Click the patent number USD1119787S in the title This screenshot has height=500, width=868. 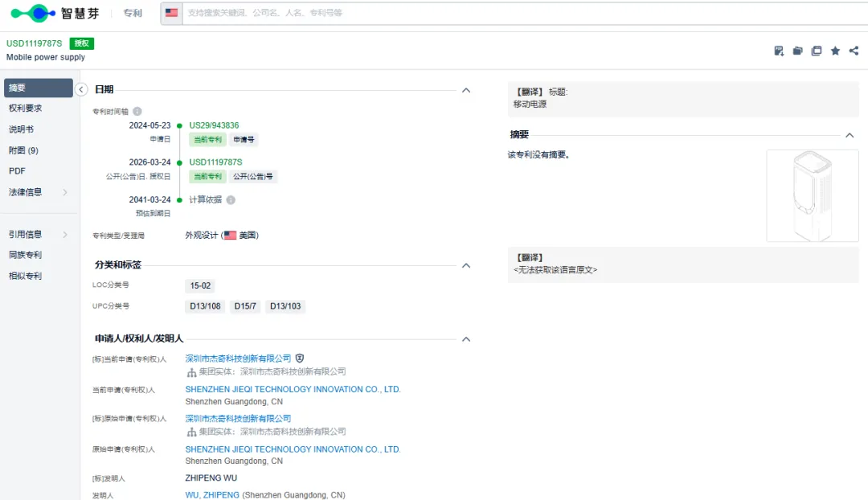pos(35,43)
